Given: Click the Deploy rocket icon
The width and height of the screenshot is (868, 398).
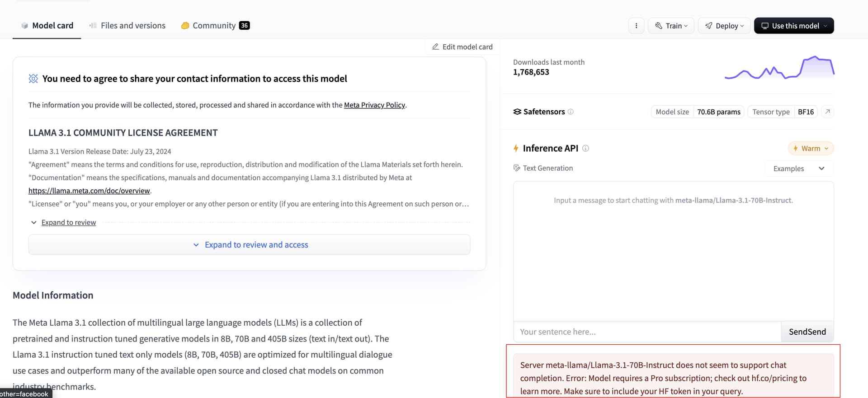Looking at the screenshot, I should (709, 26).
